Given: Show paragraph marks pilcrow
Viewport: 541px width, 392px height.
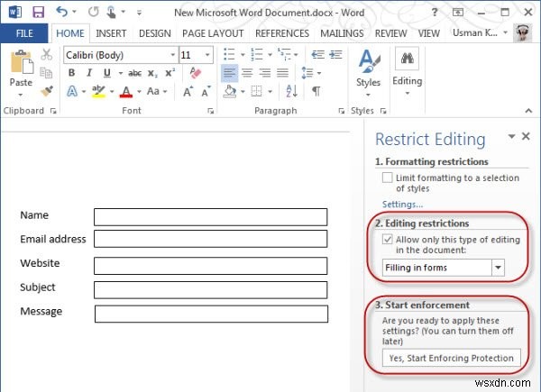Looking at the screenshot, I should tap(316, 91).
